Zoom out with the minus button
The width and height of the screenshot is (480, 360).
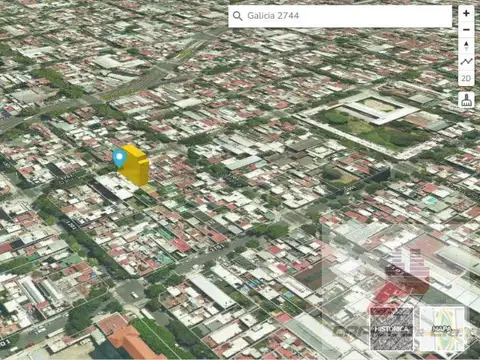click(466, 30)
